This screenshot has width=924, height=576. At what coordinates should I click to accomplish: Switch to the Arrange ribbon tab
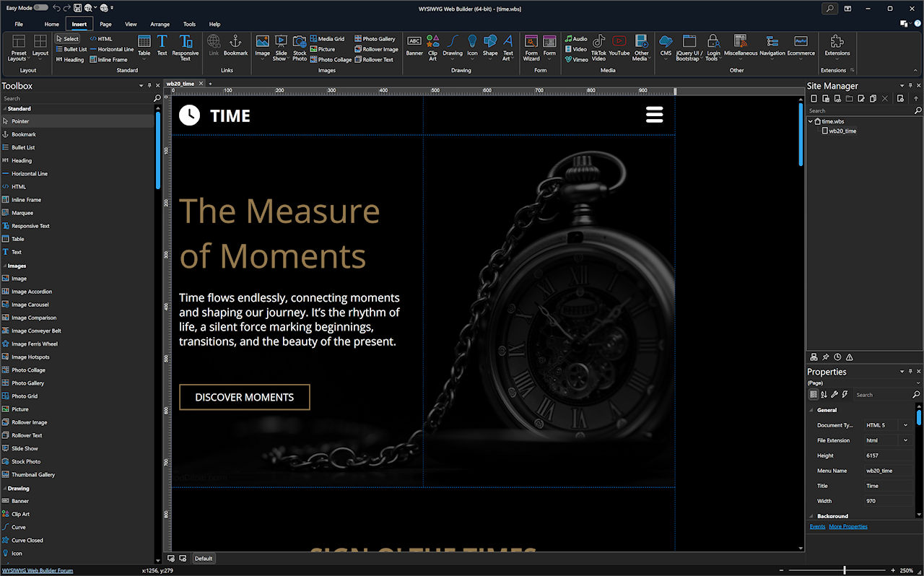pyautogui.click(x=160, y=24)
